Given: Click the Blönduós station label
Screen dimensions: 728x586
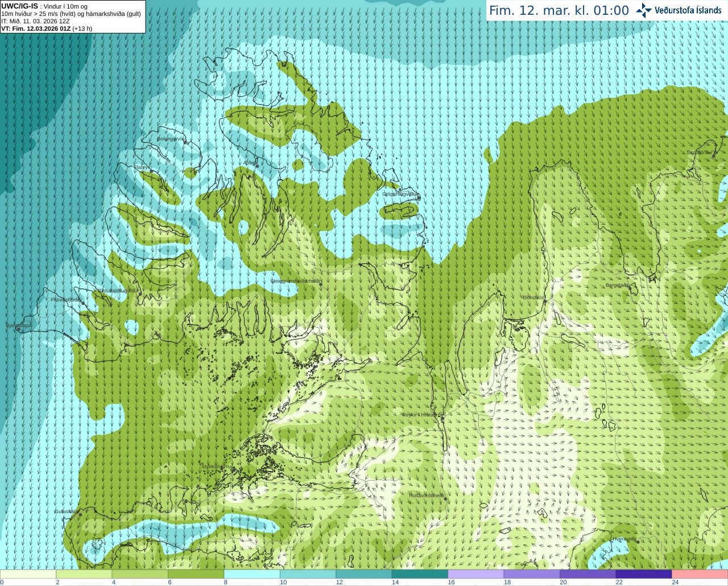Looking at the screenshot, I should coord(534,298).
